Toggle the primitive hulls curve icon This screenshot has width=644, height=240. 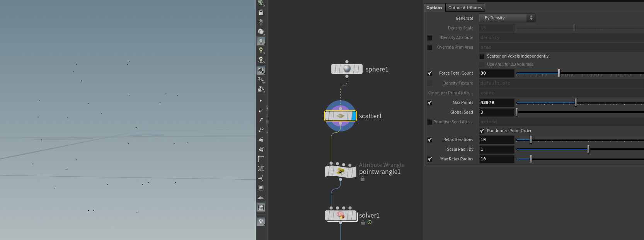(x=261, y=158)
